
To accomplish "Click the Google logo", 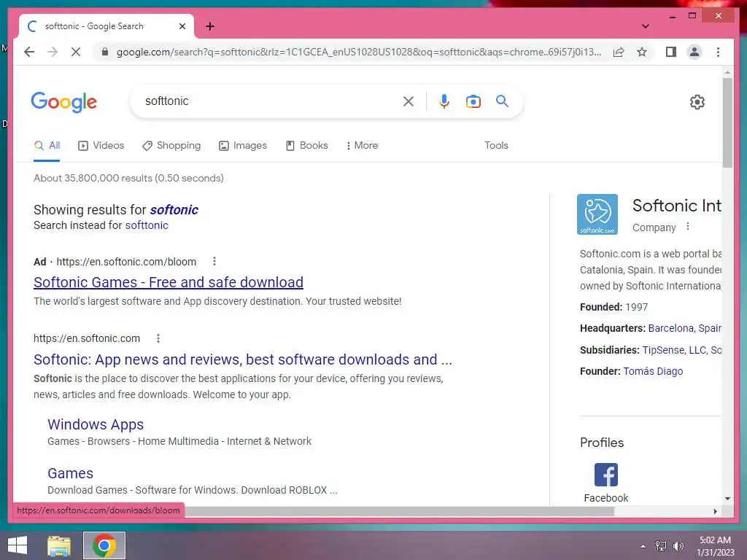I will click(64, 102).
